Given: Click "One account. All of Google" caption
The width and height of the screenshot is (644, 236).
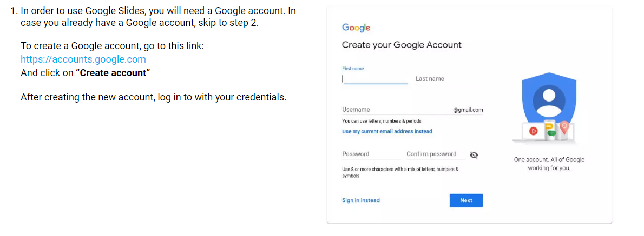Looking at the screenshot, I should (x=549, y=160).
